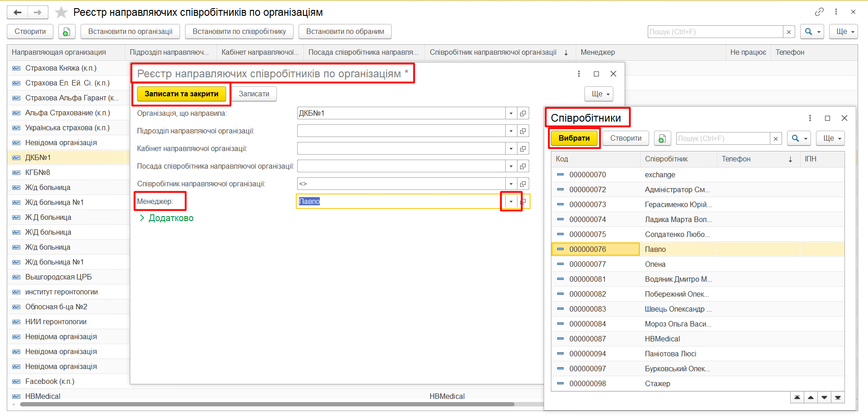Screen dimensions: 868x416
Task: Open the Менеджер field record icon
Action: click(523, 202)
